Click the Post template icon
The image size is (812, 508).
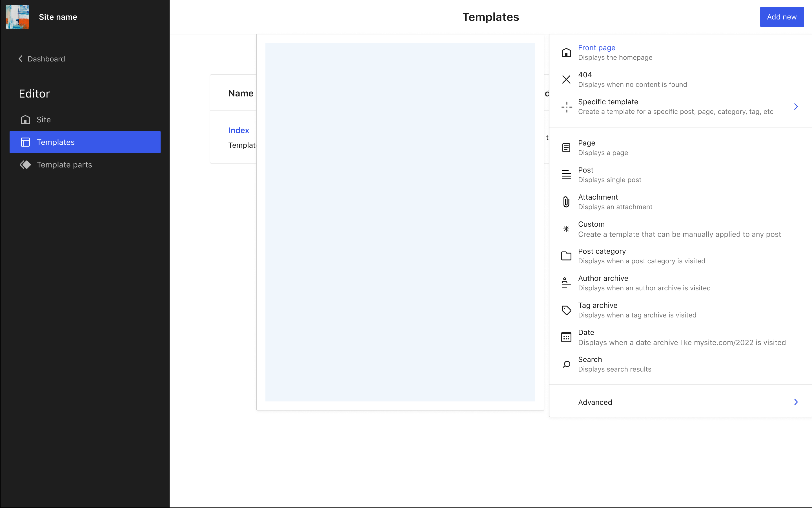pos(566,175)
